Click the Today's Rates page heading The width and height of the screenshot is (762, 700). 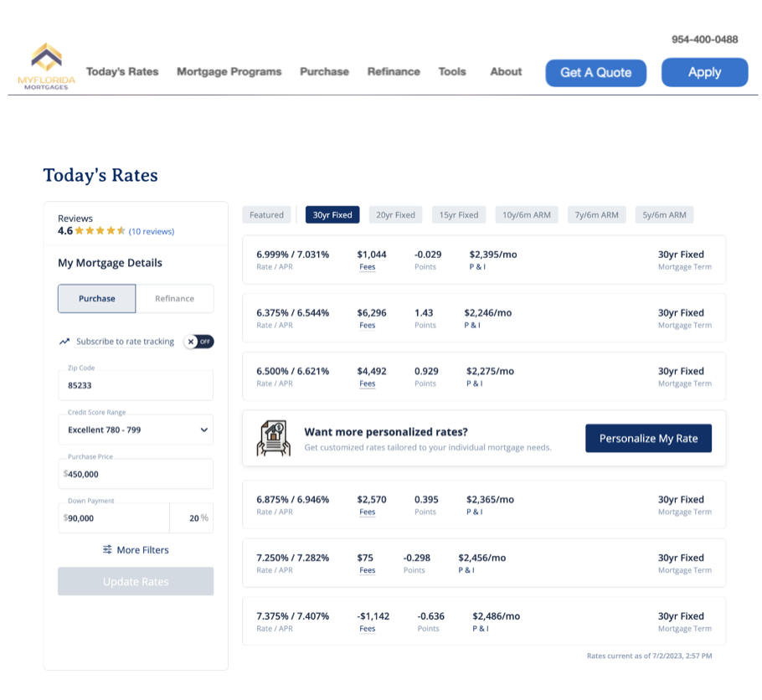pyautogui.click(x=100, y=175)
